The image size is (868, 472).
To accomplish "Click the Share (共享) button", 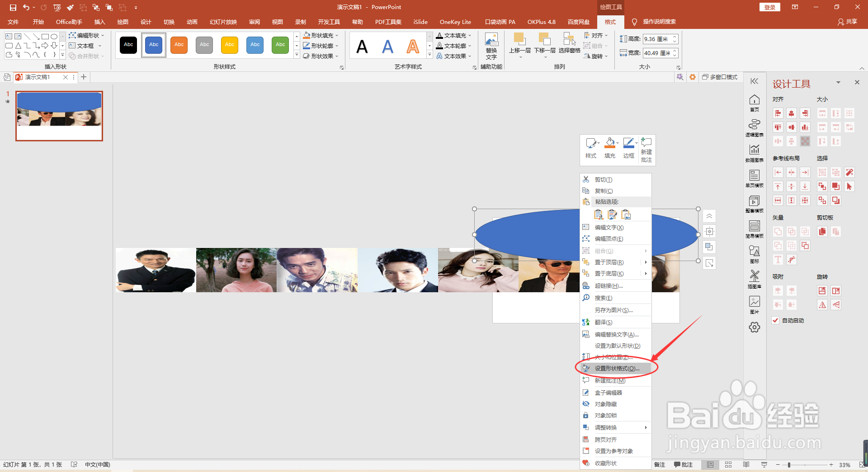I will (847, 22).
